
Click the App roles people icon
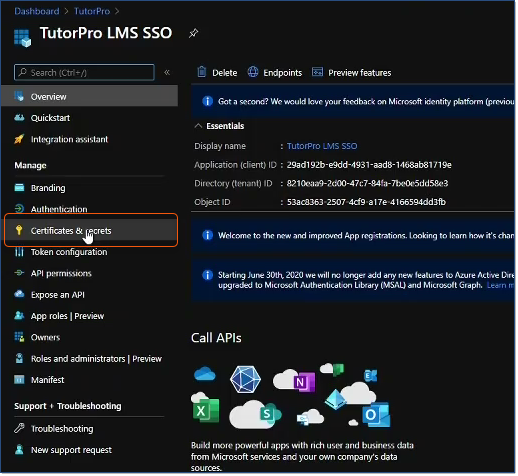coord(19,316)
